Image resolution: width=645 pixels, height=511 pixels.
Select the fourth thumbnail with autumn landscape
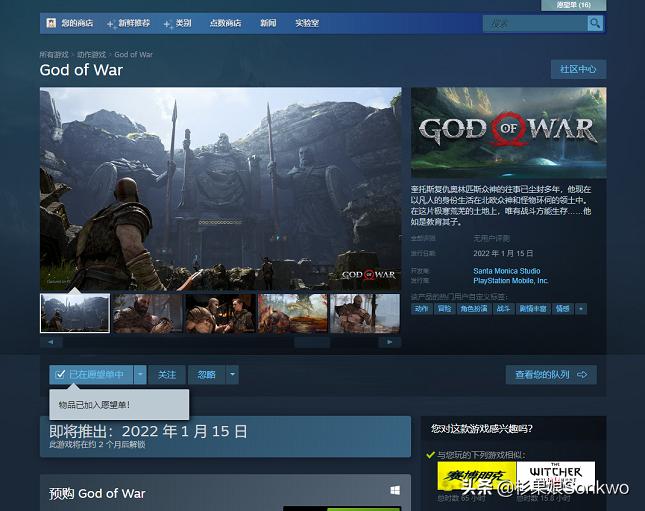point(292,313)
